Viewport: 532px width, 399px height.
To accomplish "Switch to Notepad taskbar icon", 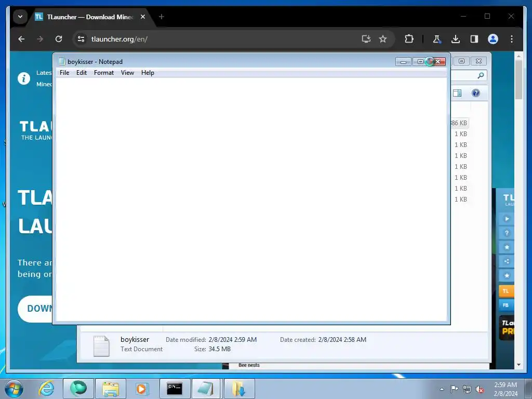I will 207,389.
